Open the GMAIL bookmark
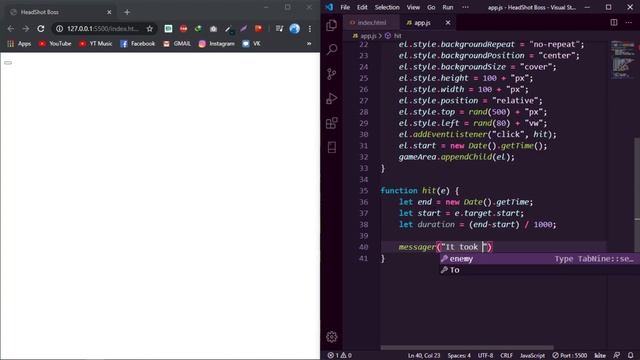This screenshot has height=360, width=640. tap(177, 44)
